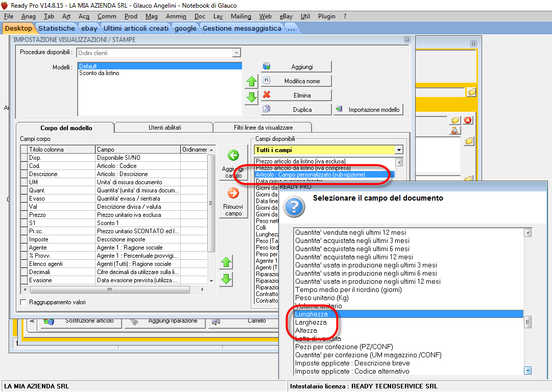Click the green Aggiungi campo arrow icon
The width and height of the screenshot is (552, 392).
coord(233,156)
